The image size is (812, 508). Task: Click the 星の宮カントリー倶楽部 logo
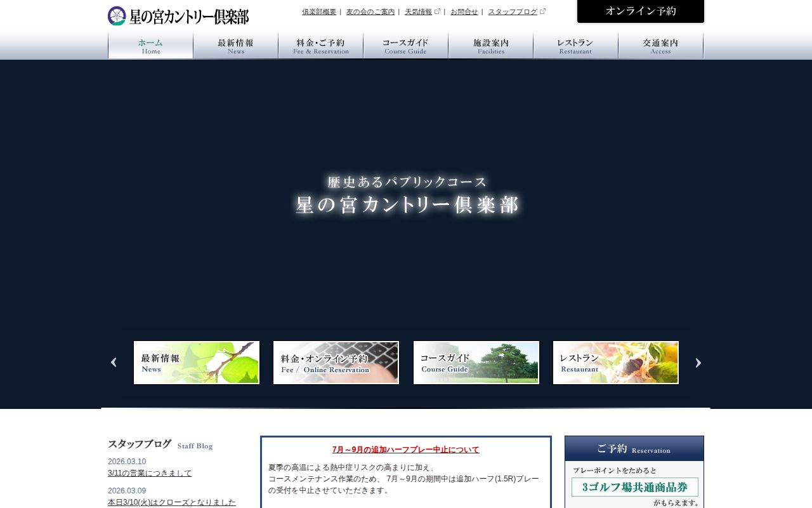click(178, 16)
